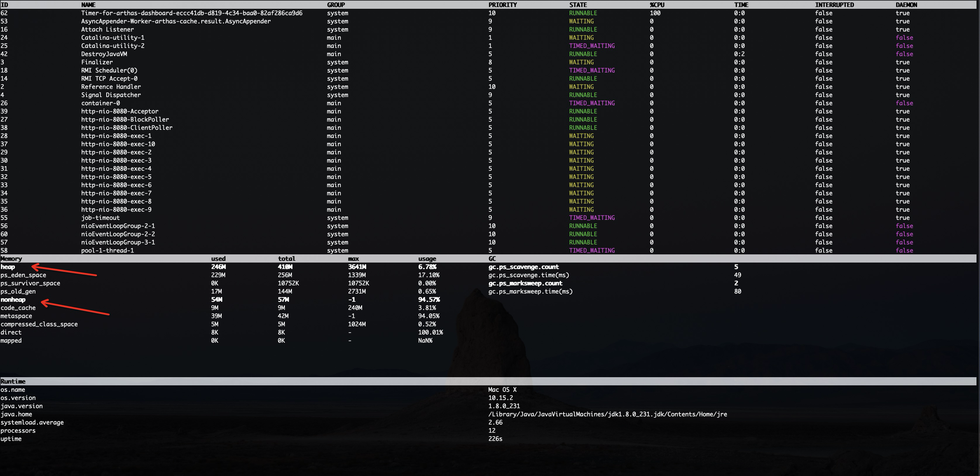Click the nonheap memory label

pyautogui.click(x=13, y=300)
